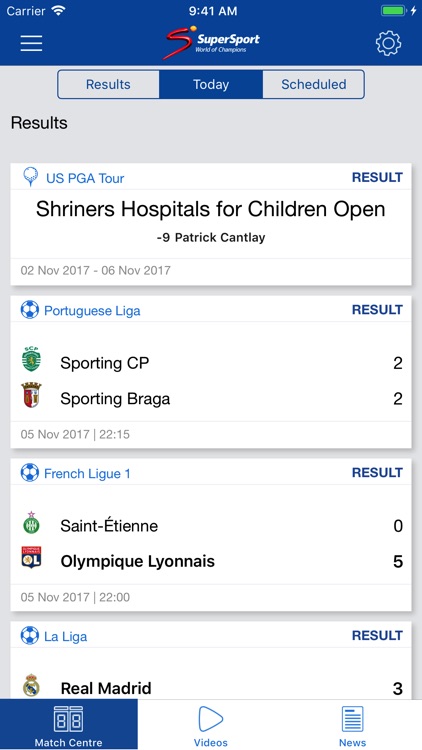Open the hamburger navigation menu
The height and width of the screenshot is (750, 422).
[x=32, y=43]
